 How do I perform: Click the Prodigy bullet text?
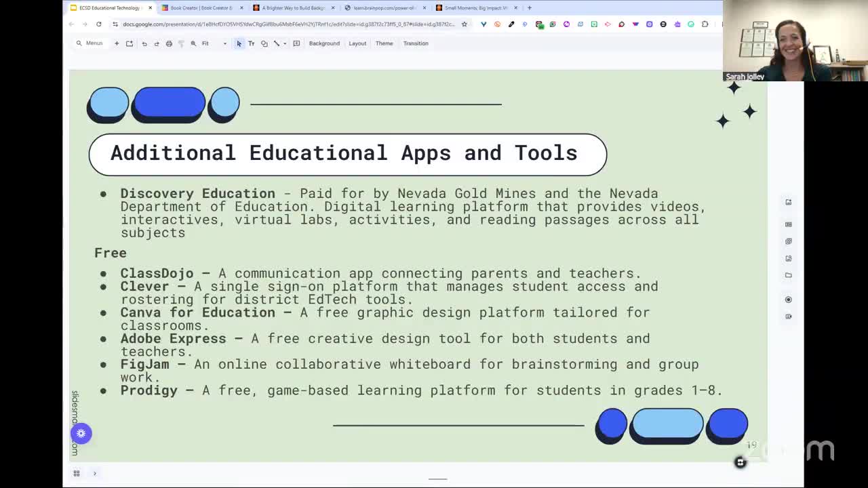[x=422, y=390]
